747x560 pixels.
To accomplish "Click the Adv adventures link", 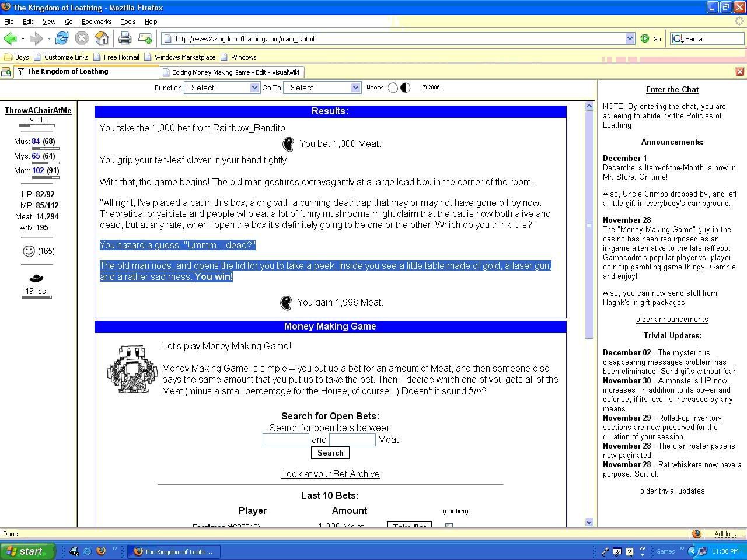I will coord(26,228).
